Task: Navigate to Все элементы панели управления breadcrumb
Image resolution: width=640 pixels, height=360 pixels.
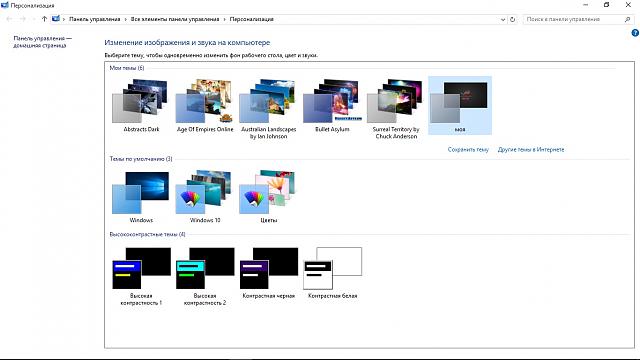Action: [175, 19]
